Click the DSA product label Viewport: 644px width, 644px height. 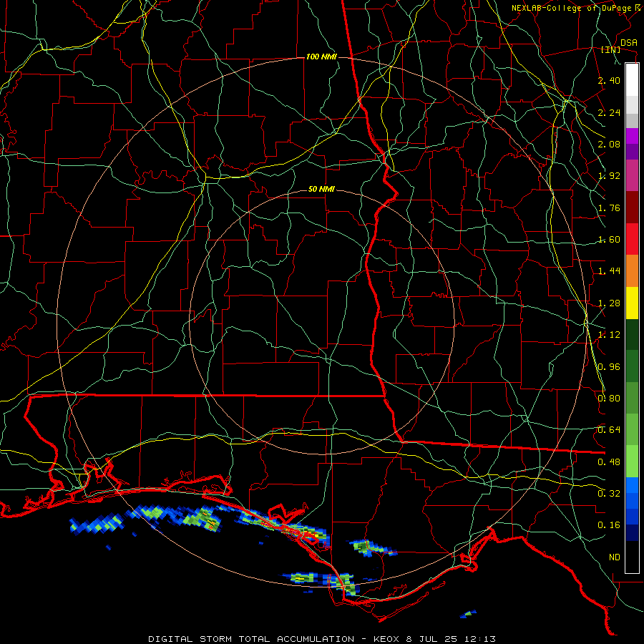628,43
